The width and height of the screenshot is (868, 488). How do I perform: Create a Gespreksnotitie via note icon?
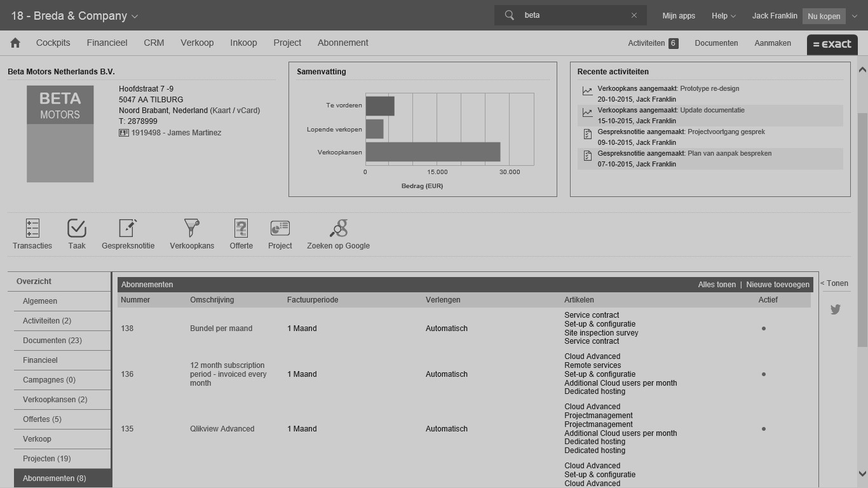(x=128, y=228)
